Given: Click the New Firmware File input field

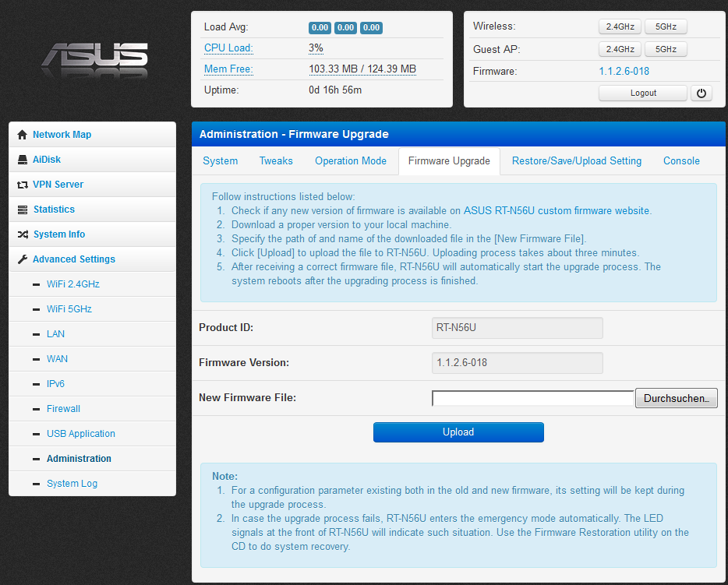Looking at the screenshot, I should point(532,398).
